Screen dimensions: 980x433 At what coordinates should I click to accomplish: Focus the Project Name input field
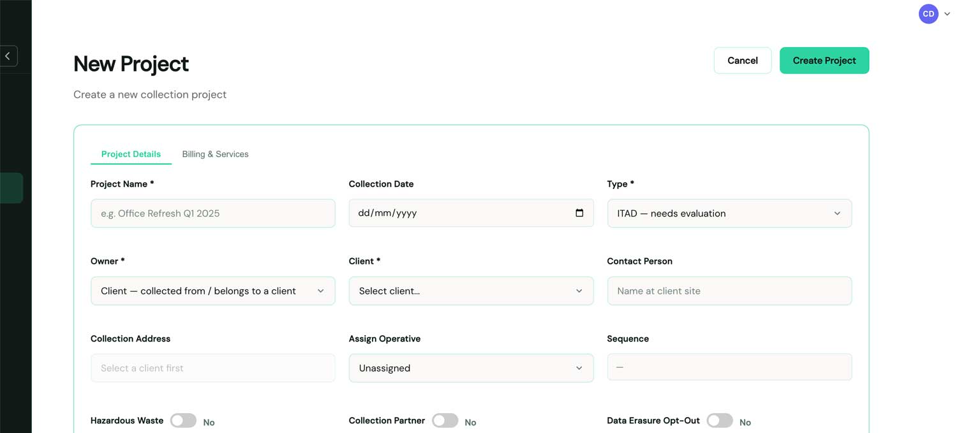[213, 213]
